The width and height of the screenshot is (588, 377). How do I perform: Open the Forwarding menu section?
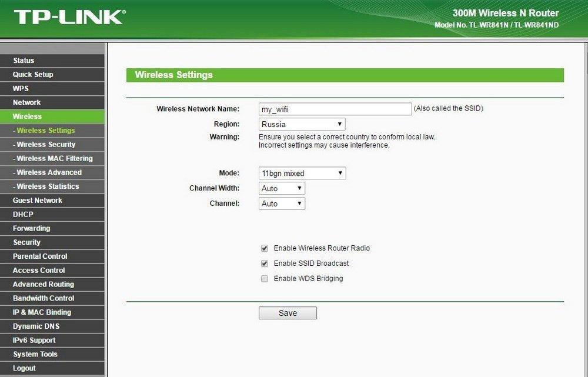[52, 228]
